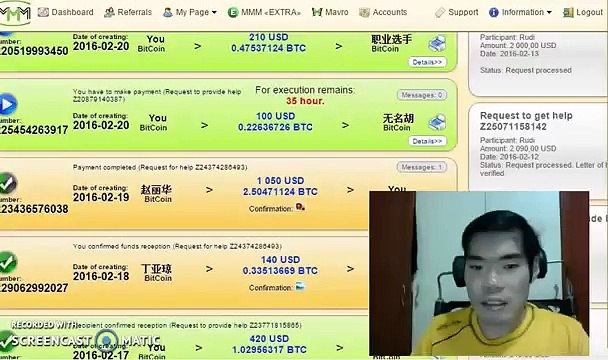Click the Accounts icon

point(364,12)
